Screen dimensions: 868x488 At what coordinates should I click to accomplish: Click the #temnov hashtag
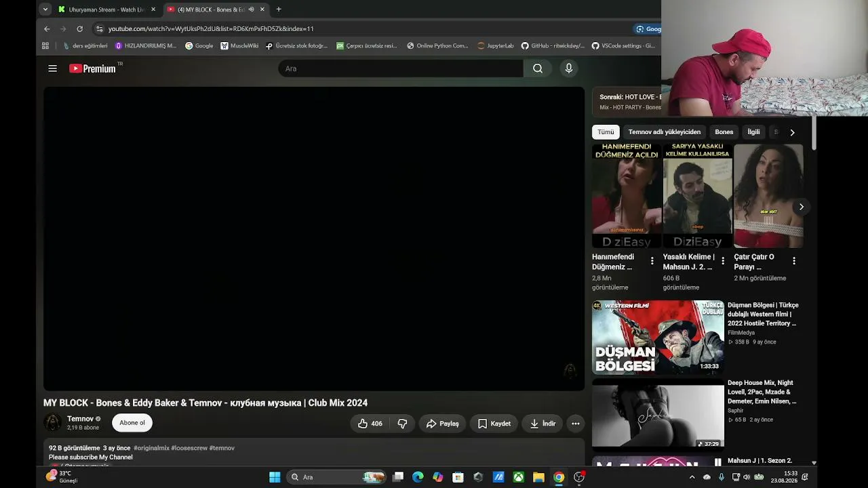222,448
